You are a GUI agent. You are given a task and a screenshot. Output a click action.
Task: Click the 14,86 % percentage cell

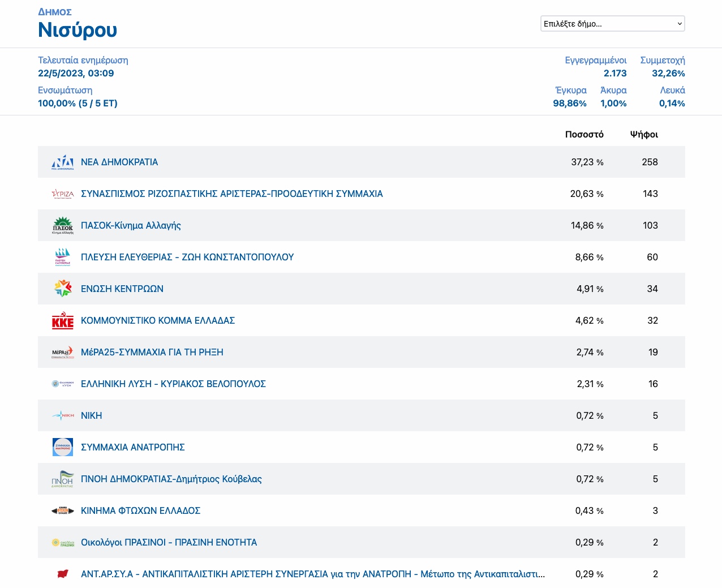587,225
